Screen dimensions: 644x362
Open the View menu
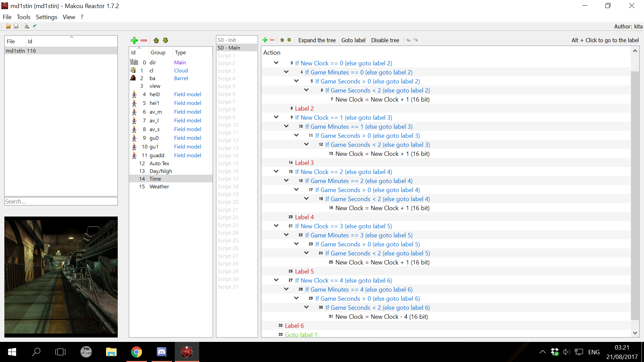69,17
